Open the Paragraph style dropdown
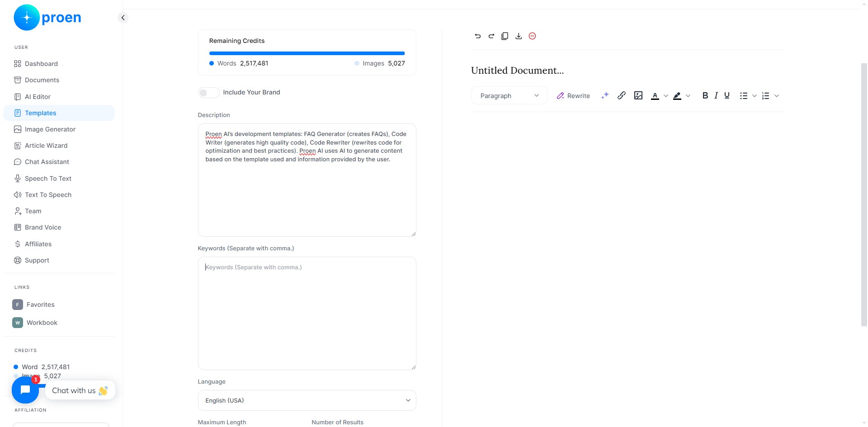This screenshot has height=427, width=868. point(509,96)
